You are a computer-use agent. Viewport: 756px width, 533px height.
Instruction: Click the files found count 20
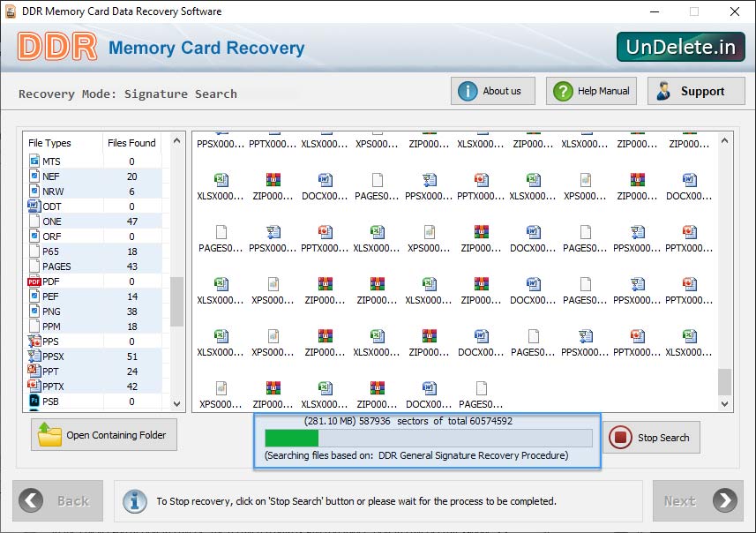click(x=132, y=176)
